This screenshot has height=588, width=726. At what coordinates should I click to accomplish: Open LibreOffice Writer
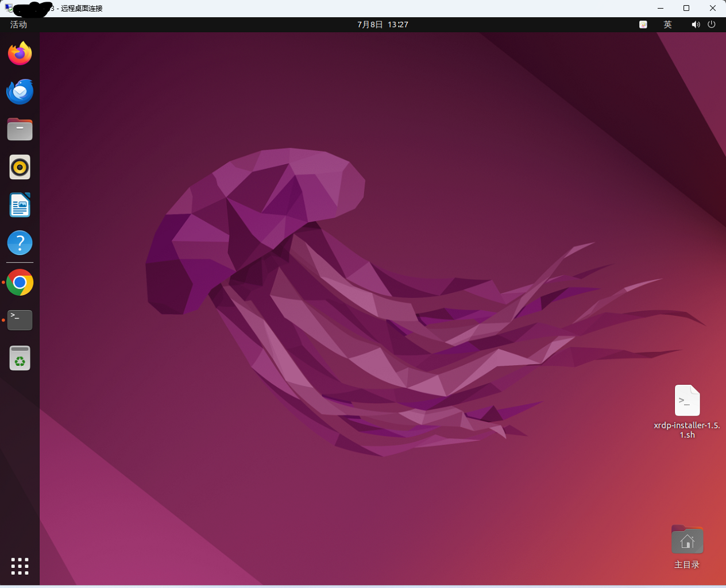pyautogui.click(x=20, y=205)
